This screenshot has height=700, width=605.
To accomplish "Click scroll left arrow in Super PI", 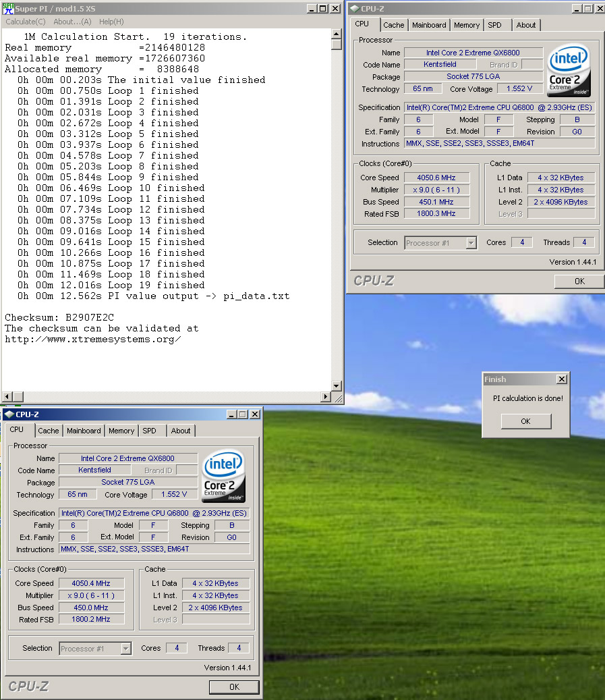I will point(7,396).
